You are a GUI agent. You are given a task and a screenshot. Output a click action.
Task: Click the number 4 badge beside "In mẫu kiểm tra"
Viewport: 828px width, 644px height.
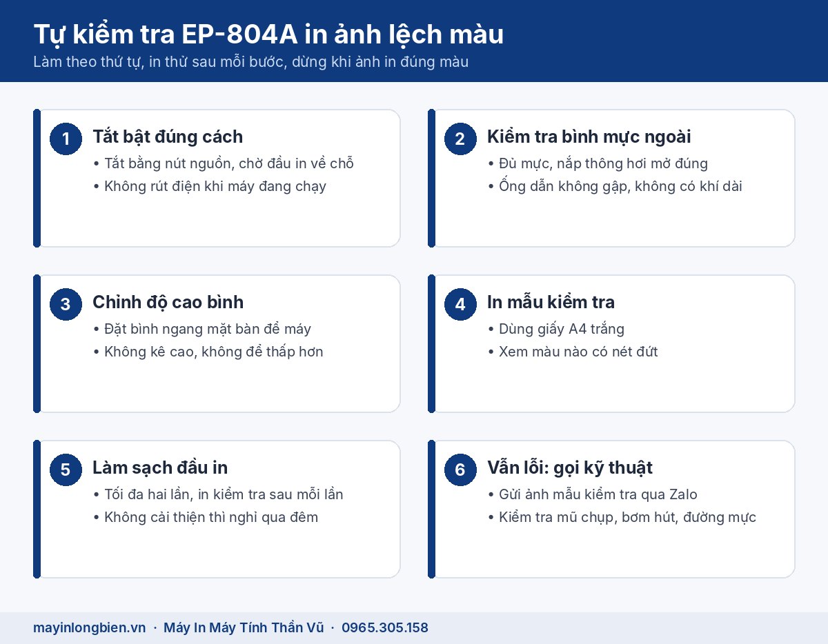pyautogui.click(x=460, y=304)
